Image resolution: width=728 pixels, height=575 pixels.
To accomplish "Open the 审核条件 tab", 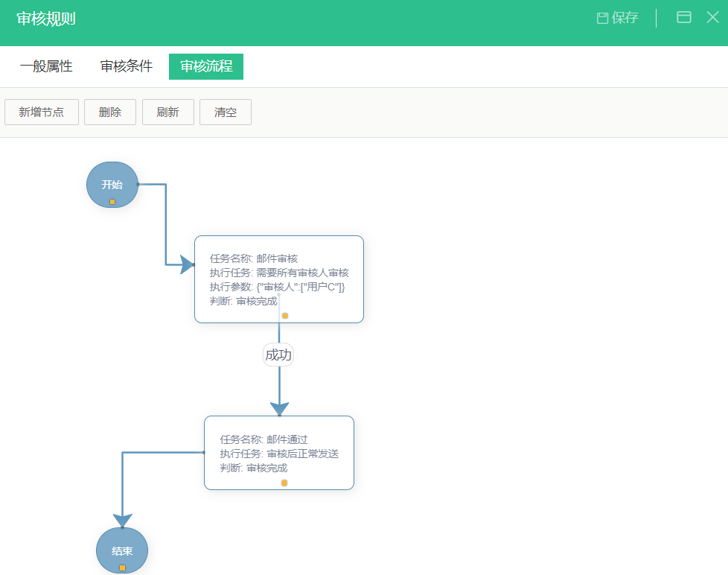I will point(127,66).
